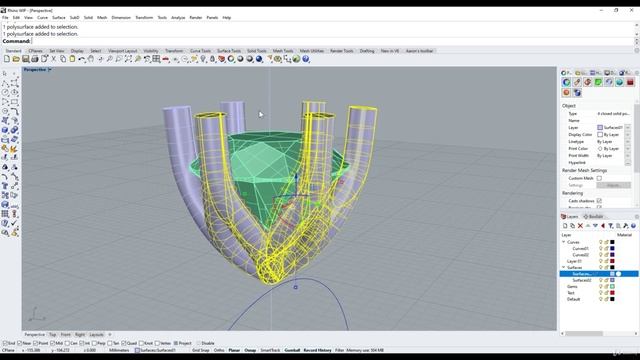This screenshot has width=640, height=360.
Task: Toggle the Quad osnap checkbox
Action: pyautogui.click(x=124, y=343)
